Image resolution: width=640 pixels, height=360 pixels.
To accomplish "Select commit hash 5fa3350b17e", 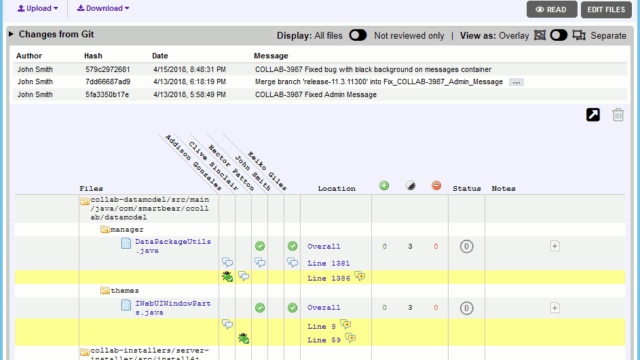I will point(107,95).
